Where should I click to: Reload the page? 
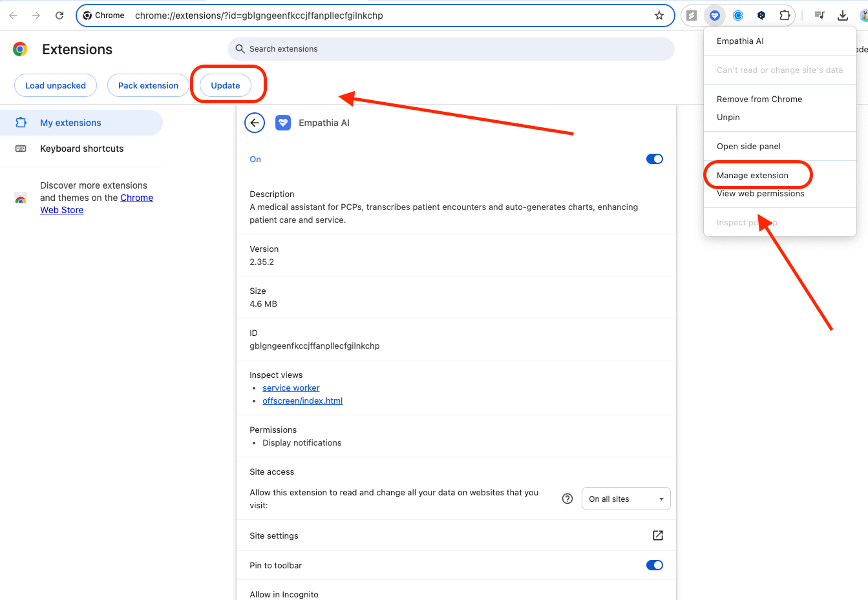pyautogui.click(x=59, y=16)
